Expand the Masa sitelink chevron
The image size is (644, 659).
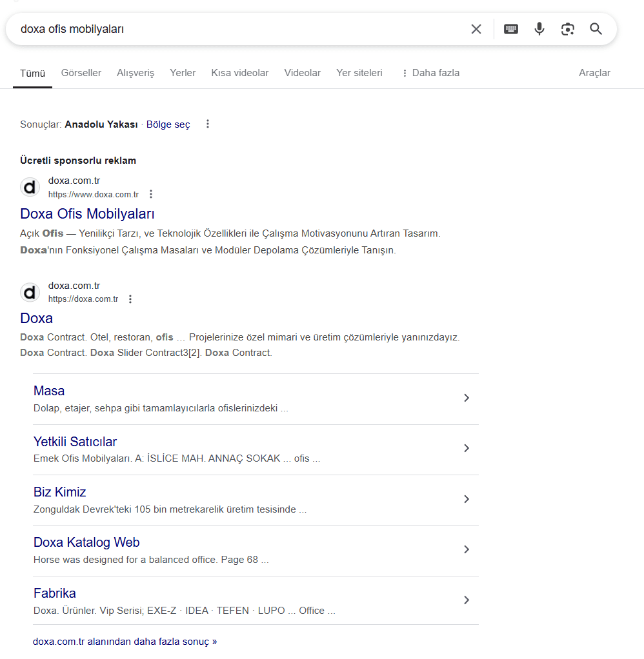(467, 398)
